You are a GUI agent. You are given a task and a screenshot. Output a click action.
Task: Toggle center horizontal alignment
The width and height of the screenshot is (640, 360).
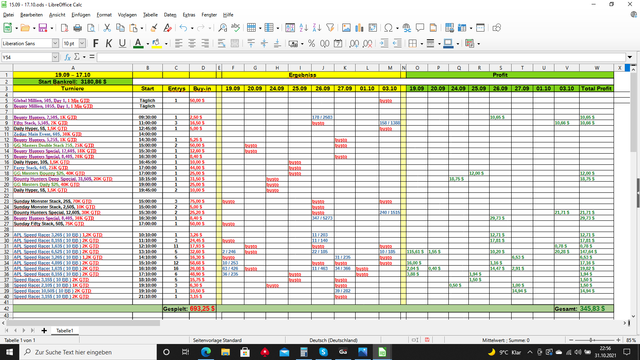coord(192,43)
